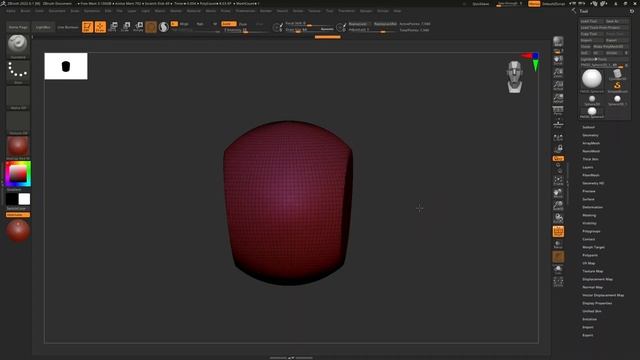Toggle Edit mode button
This screenshot has width=640, height=360.
click(x=87, y=27)
